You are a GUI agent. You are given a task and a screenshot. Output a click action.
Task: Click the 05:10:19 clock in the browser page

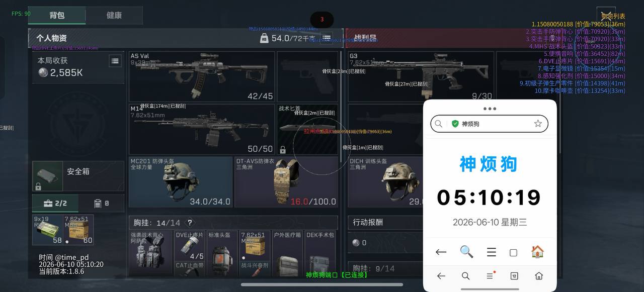(489, 198)
